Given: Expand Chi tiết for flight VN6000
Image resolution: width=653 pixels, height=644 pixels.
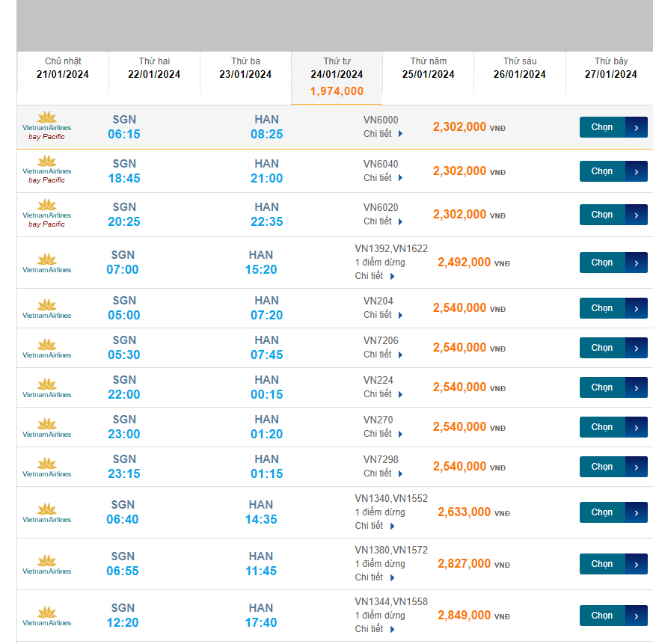Looking at the screenshot, I should (x=383, y=134).
